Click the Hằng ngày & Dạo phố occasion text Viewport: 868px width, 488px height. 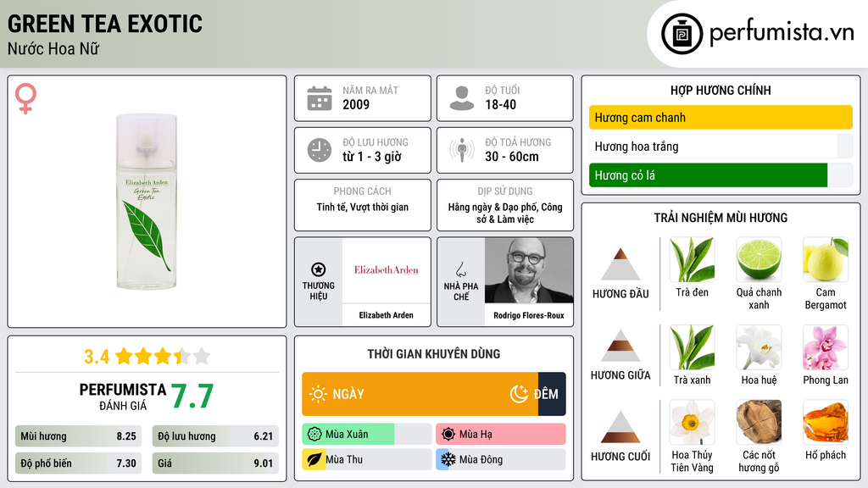point(505,213)
